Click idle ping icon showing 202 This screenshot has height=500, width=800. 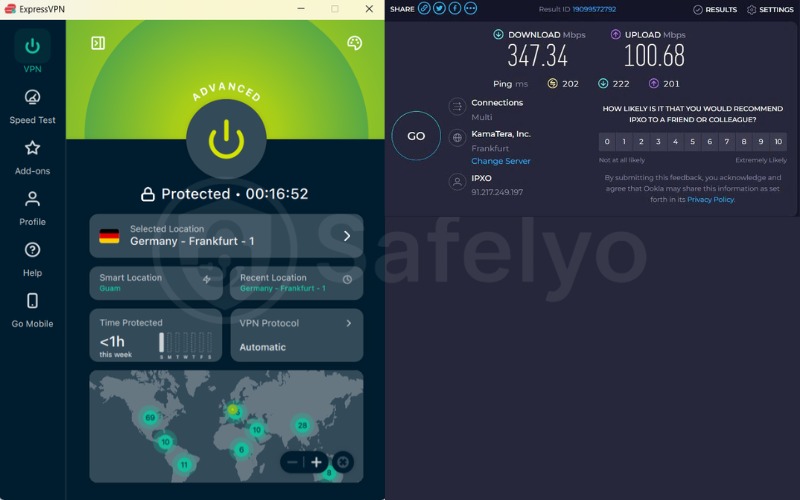pos(552,83)
